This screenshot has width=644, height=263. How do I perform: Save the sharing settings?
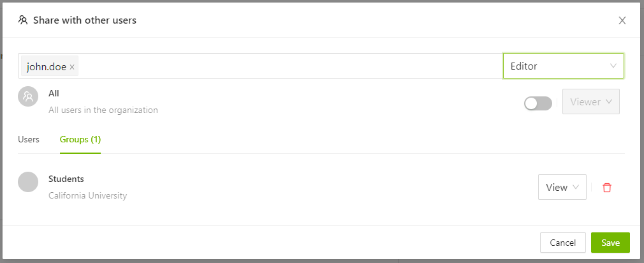coord(610,243)
